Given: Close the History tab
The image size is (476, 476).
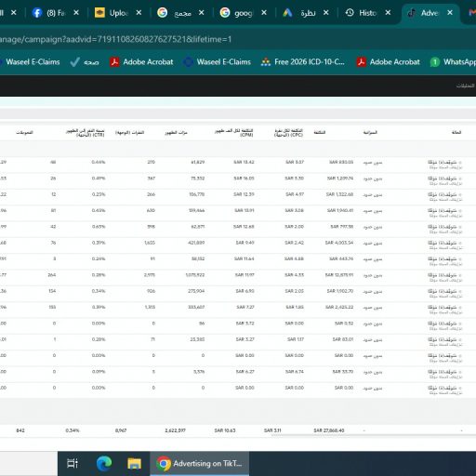Looking at the screenshot, I should (x=388, y=13).
